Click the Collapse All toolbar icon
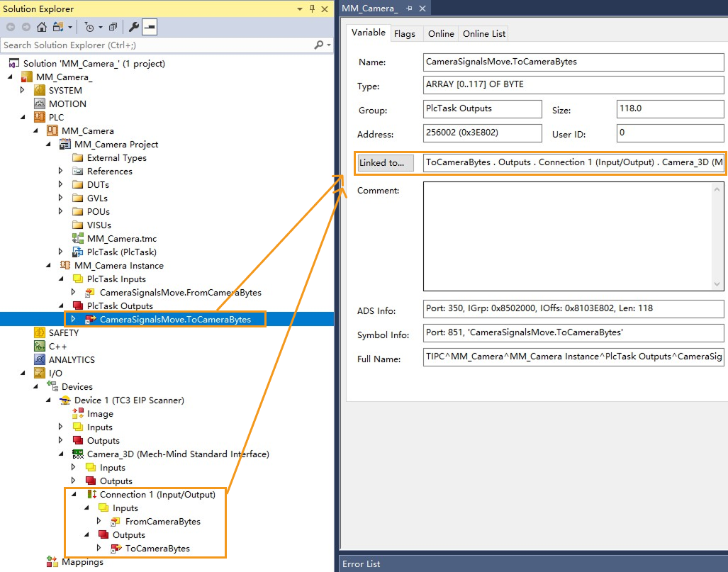The width and height of the screenshot is (728, 572). point(113,27)
